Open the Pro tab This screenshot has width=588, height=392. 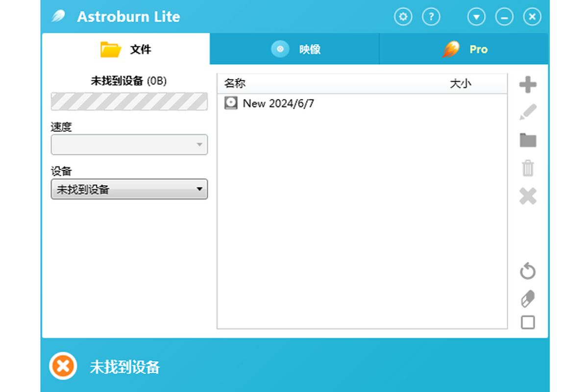point(464,49)
